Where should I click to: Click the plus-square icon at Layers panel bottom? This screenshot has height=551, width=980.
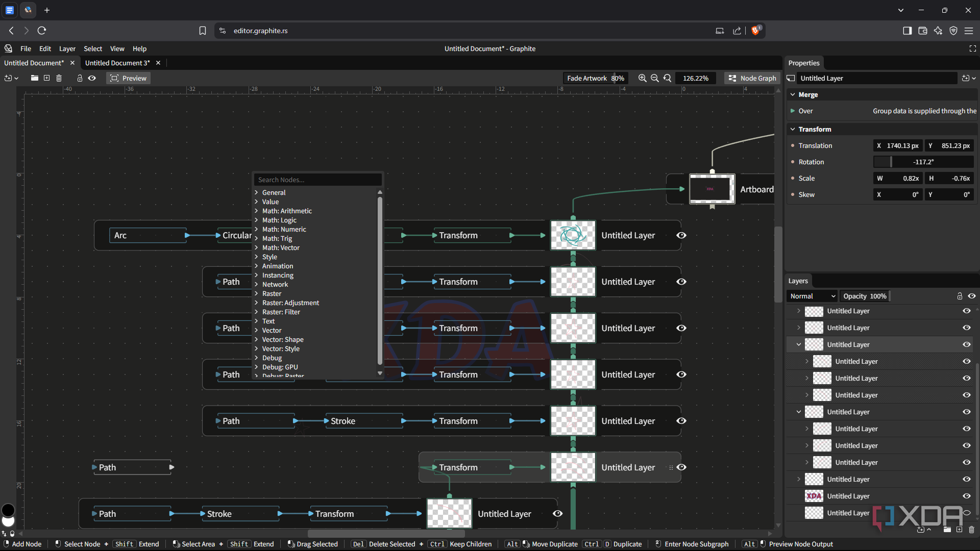[x=959, y=530]
